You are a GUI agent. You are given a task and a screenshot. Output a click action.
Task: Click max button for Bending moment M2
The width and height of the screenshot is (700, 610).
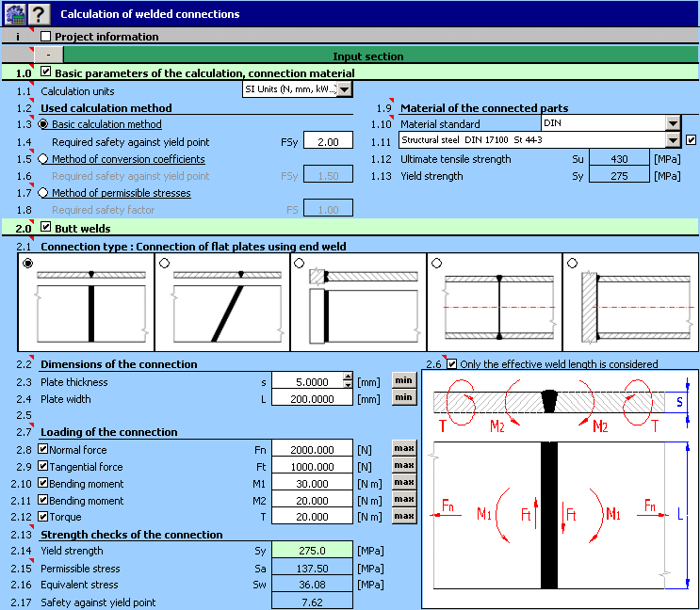pyautogui.click(x=404, y=499)
